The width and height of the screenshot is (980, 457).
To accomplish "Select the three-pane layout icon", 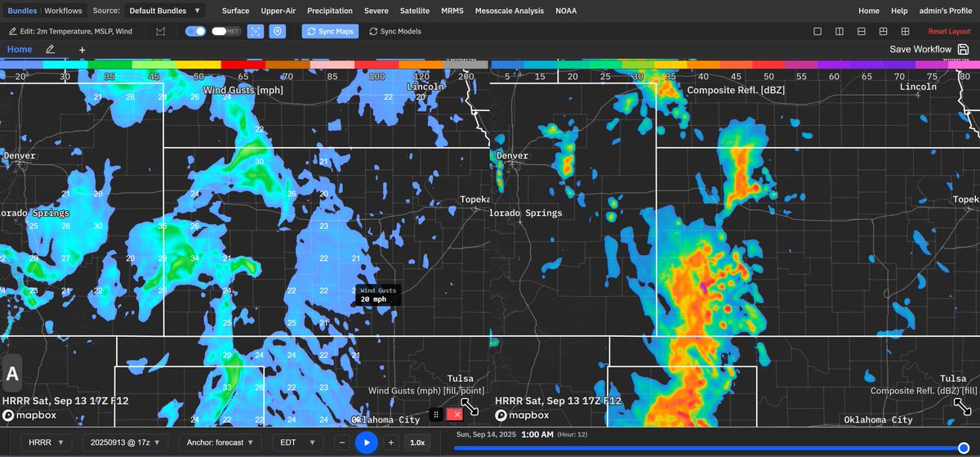I will point(883,31).
